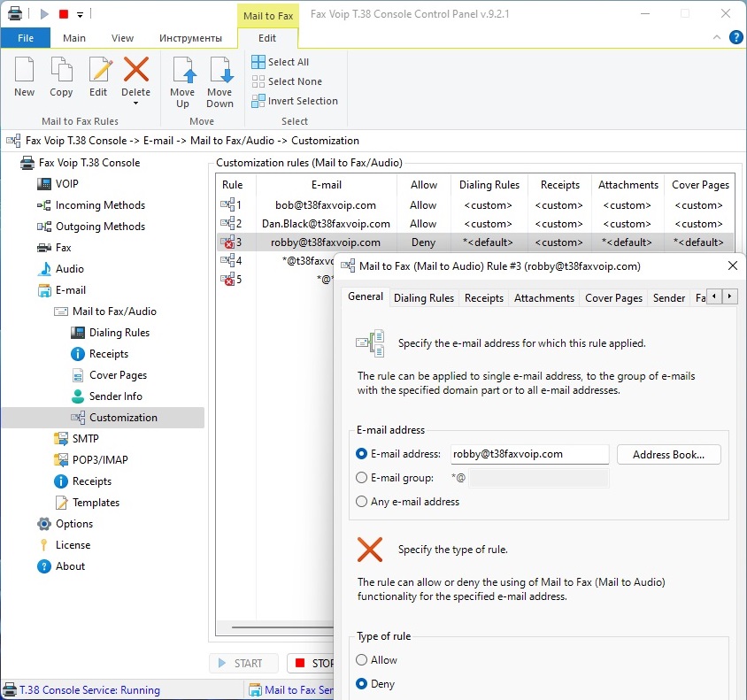Open the Инструменты ribbon tab
The height and width of the screenshot is (700, 747).
coord(190,38)
